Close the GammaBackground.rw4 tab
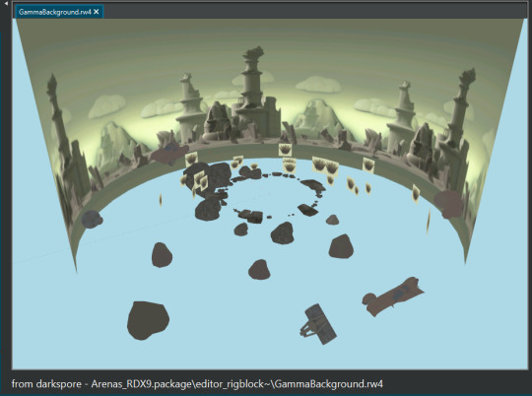Screen dimensions: 532x396 pyautogui.click(x=97, y=12)
